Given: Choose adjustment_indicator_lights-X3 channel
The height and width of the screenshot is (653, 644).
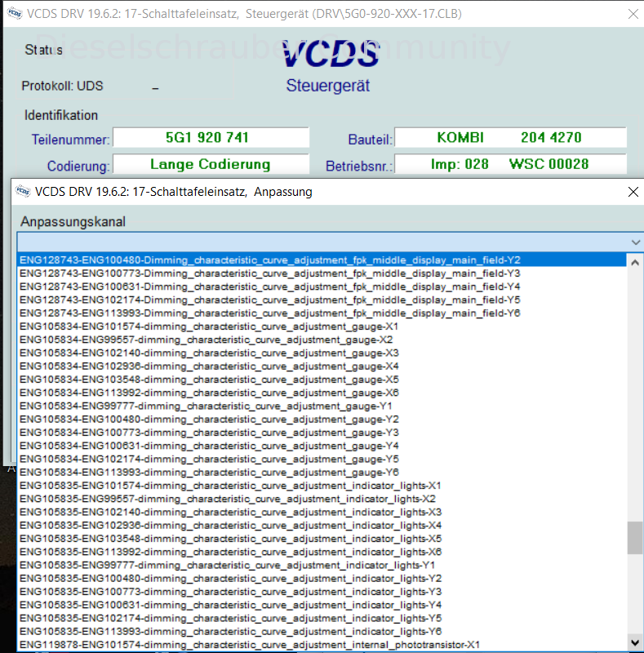Looking at the screenshot, I should point(322,513).
